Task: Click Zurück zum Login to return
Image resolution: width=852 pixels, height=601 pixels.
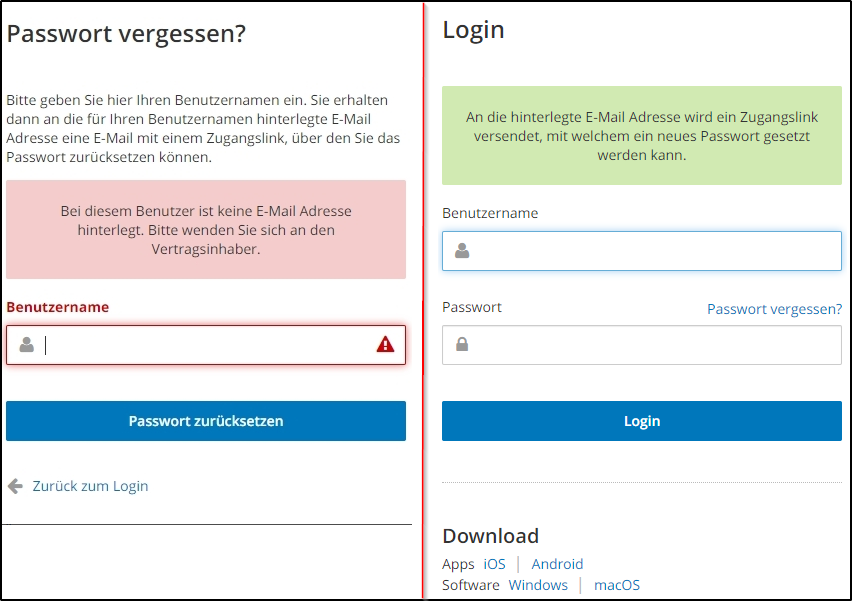Action: [x=88, y=485]
